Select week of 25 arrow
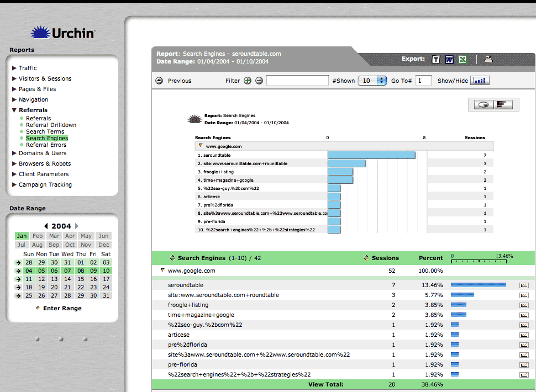 click(x=18, y=296)
